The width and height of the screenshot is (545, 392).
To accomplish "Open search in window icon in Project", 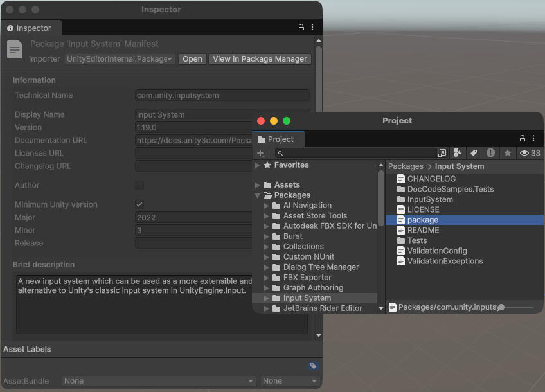I will pyautogui.click(x=442, y=153).
